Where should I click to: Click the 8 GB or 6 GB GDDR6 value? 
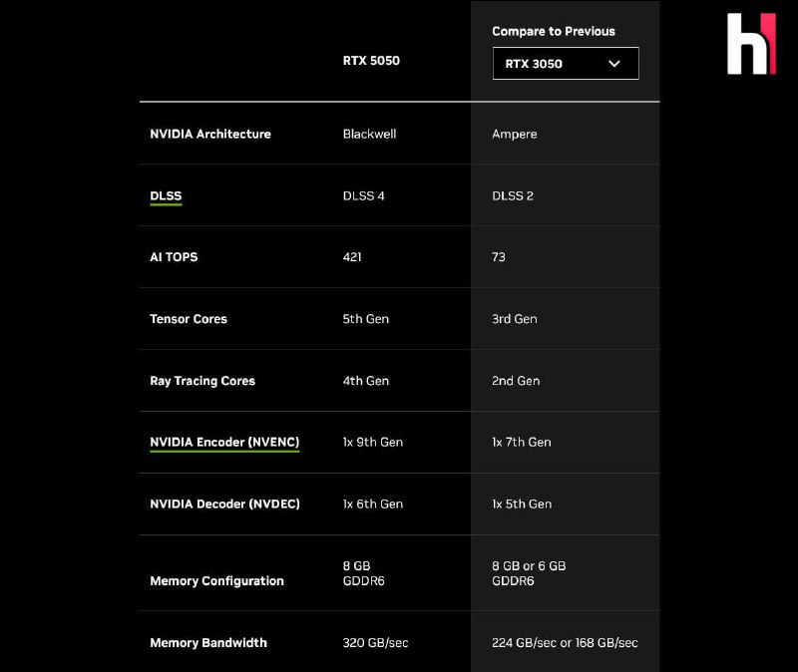(x=529, y=573)
